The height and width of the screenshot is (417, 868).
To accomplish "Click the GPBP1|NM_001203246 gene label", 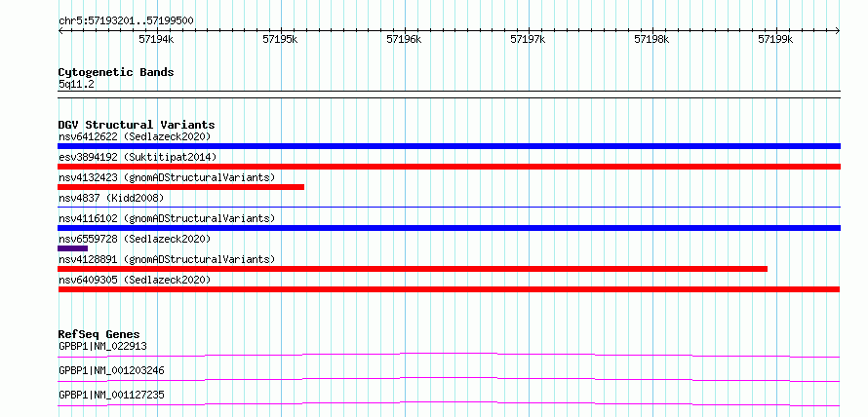I will tap(111, 370).
